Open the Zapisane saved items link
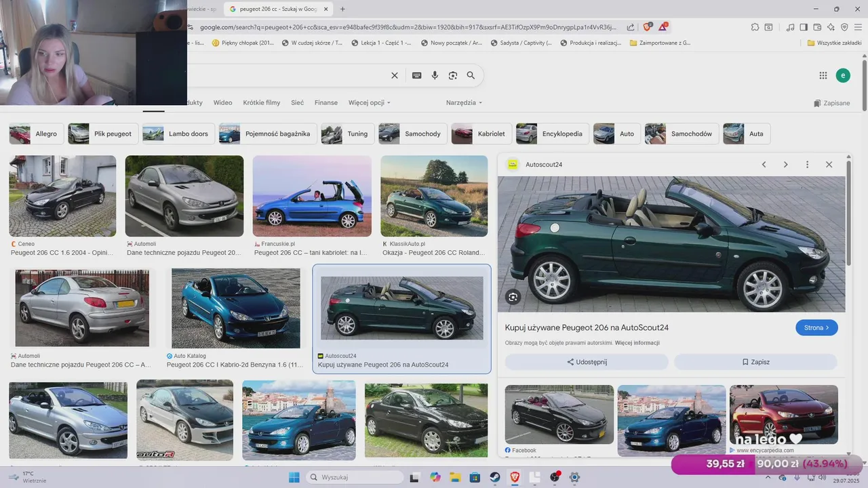The image size is (868, 488). (x=832, y=103)
